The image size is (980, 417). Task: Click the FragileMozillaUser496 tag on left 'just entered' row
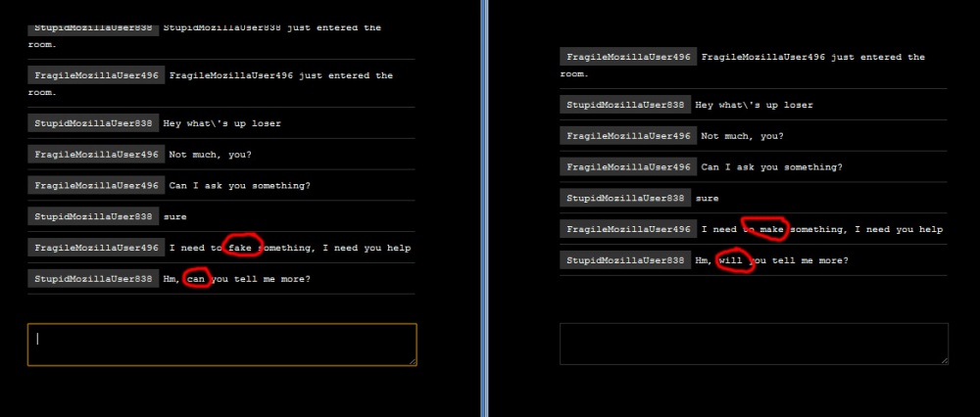pos(96,75)
